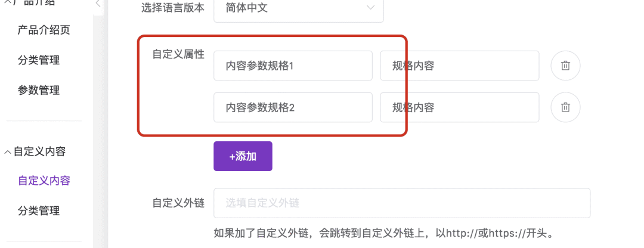Focus the 规格内容 field in the second row
Viewport: 644px width, 248px height.
(460, 107)
